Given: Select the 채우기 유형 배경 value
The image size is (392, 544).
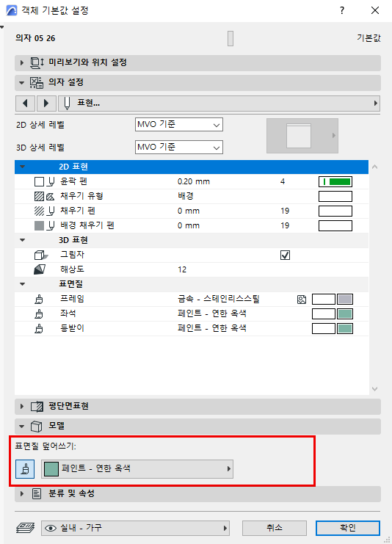Looking at the screenshot, I should 186,196.
